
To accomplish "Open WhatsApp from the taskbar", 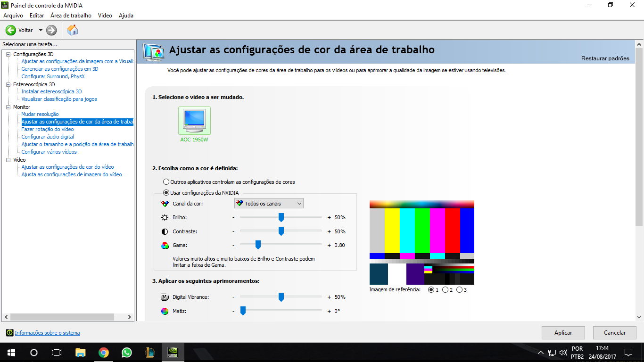I will click(127, 353).
